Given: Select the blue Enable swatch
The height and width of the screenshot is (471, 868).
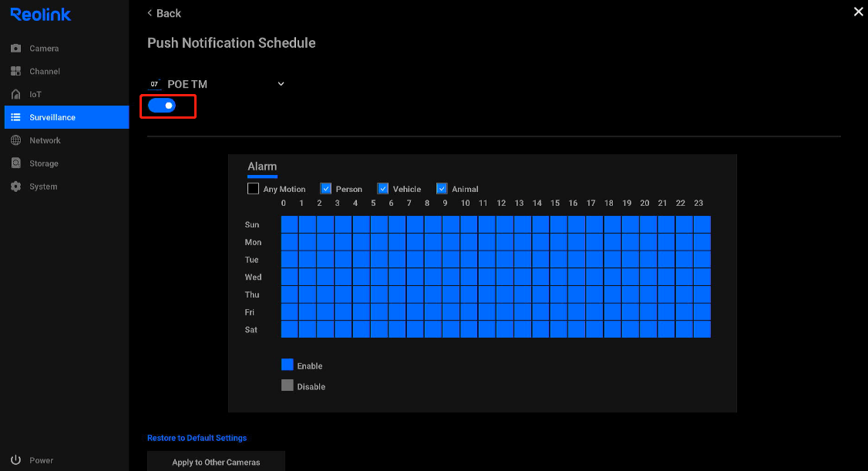Looking at the screenshot, I should [x=288, y=365].
